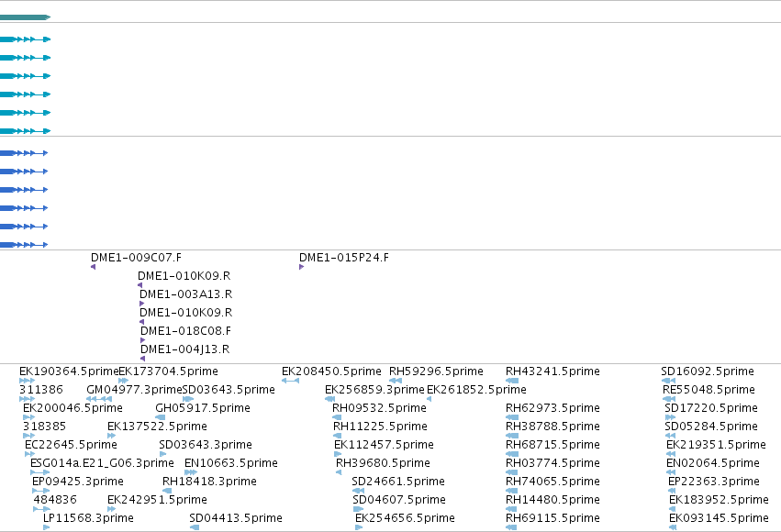
Task: Select RH62973.5prime label
Action: [x=552, y=408]
